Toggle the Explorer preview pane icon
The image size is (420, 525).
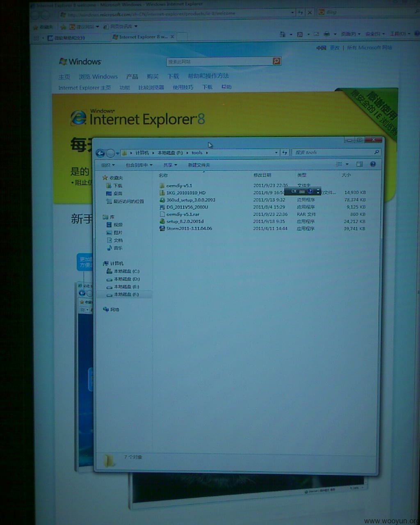359,164
